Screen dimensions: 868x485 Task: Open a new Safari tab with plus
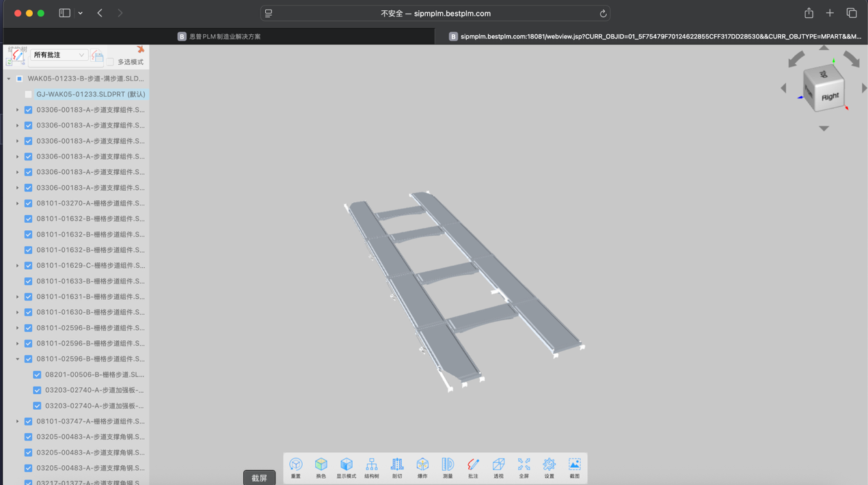coord(830,13)
